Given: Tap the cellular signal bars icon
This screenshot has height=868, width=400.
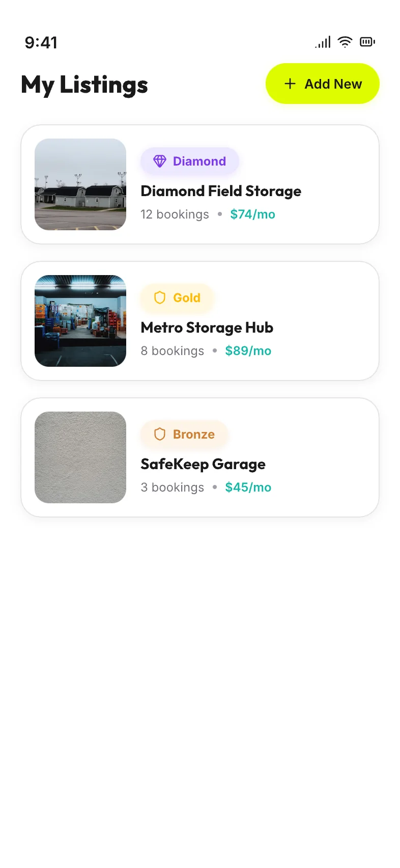Looking at the screenshot, I should [x=323, y=42].
